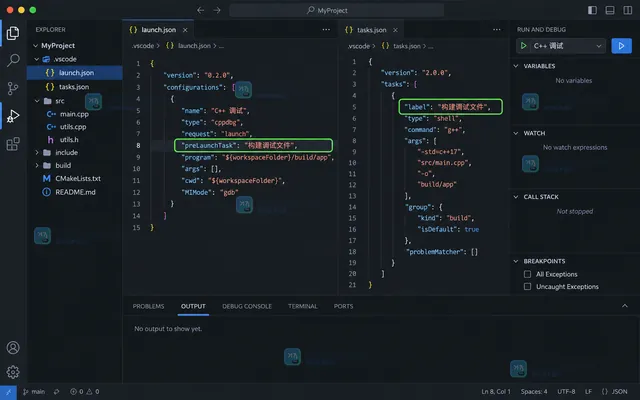Maximize panel with the chevron-up icon

[x=624, y=306]
